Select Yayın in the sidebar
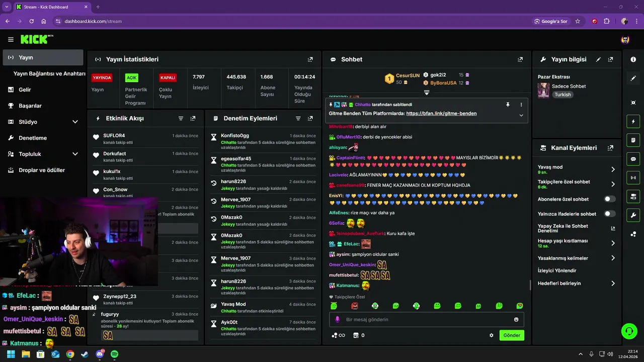This screenshot has height=362, width=644. click(x=43, y=57)
